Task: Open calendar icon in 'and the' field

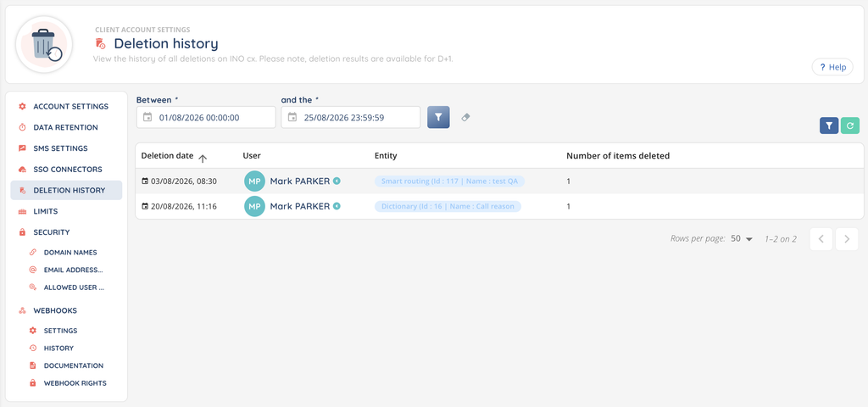Action: click(292, 117)
